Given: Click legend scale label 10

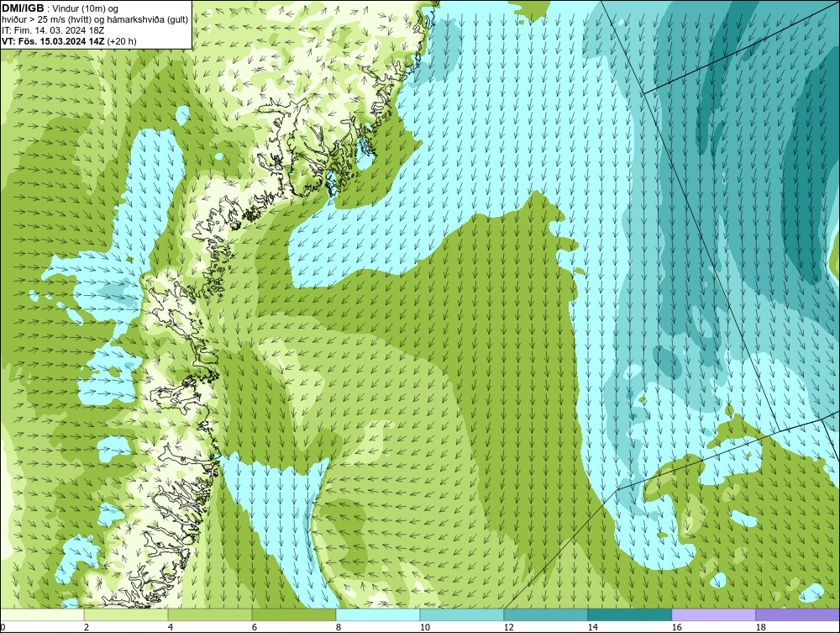Looking at the screenshot, I should coord(424,627).
